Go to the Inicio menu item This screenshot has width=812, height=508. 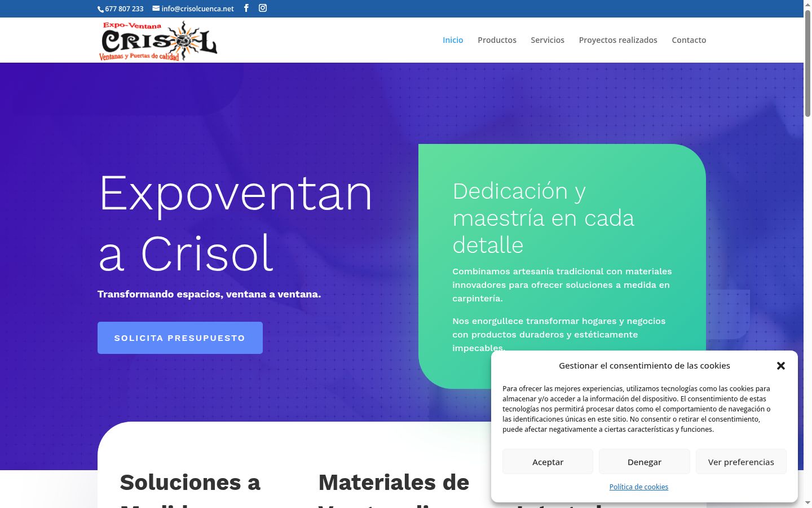[x=453, y=40]
